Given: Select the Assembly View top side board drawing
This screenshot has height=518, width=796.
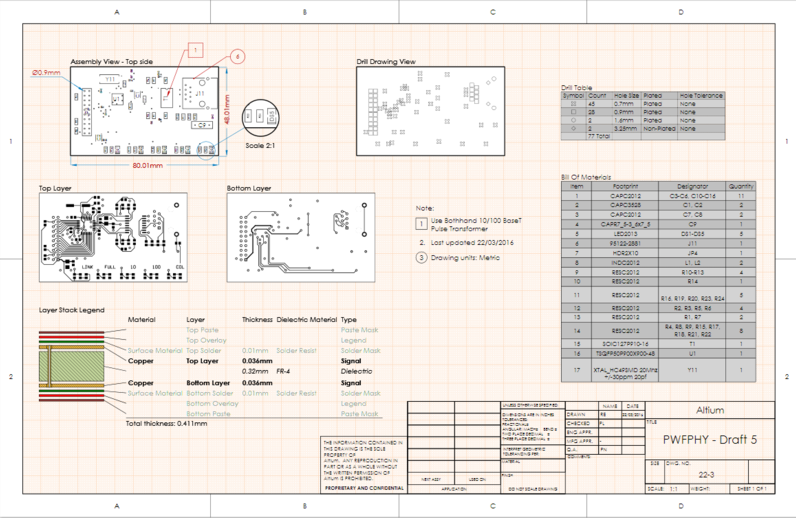Looking at the screenshot, I should [x=145, y=111].
